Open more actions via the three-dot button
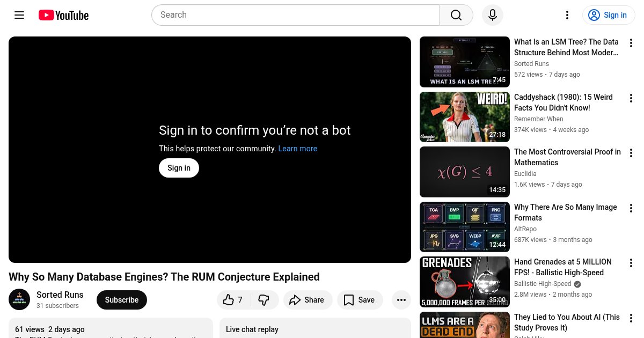This screenshot has width=644, height=338. (x=401, y=300)
